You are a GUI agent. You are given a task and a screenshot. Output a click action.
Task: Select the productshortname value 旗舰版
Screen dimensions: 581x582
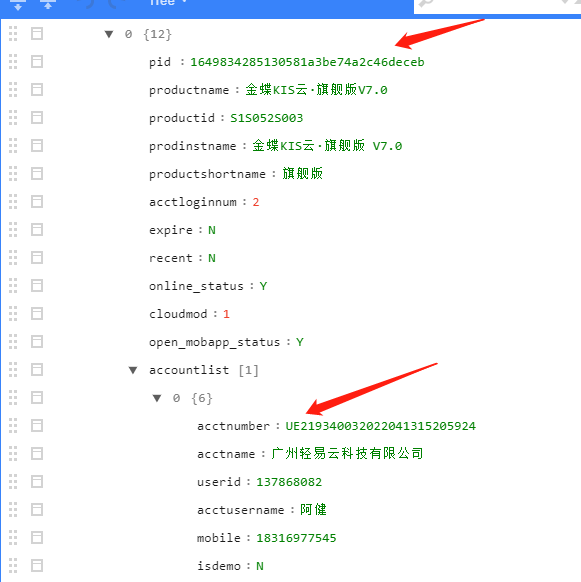click(x=303, y=173)
